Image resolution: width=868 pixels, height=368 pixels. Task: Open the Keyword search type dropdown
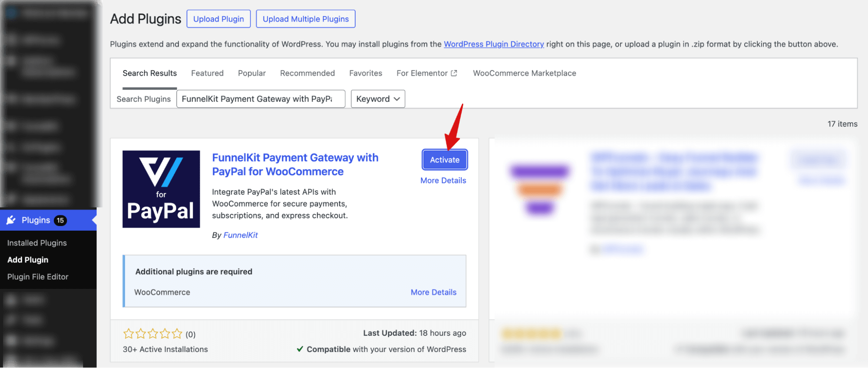click(x=377, y=99)
